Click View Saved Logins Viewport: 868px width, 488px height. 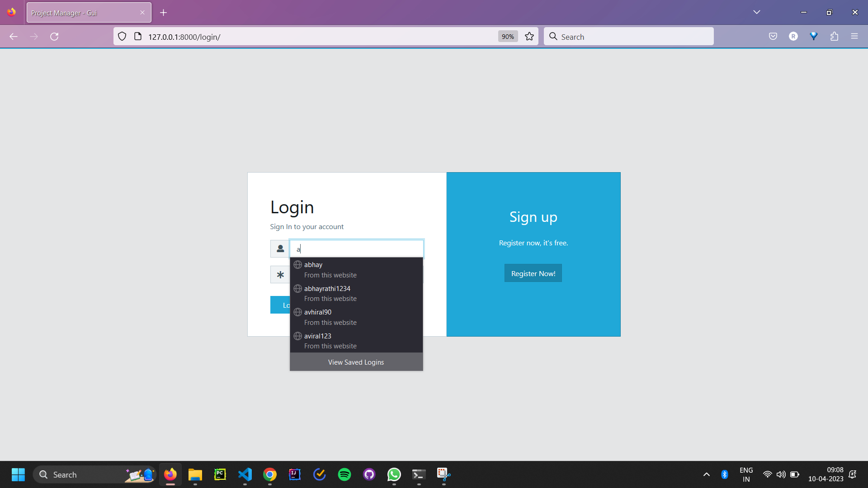356,361
